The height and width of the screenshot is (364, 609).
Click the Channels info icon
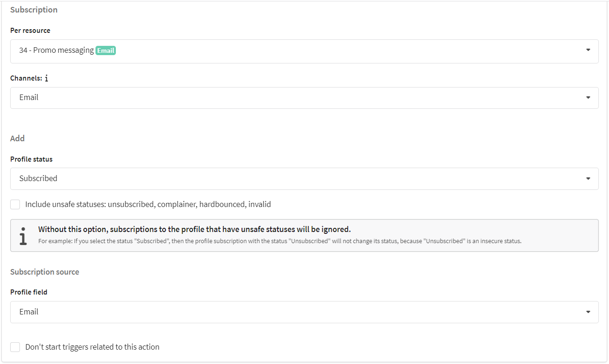(x=46, y=78)
